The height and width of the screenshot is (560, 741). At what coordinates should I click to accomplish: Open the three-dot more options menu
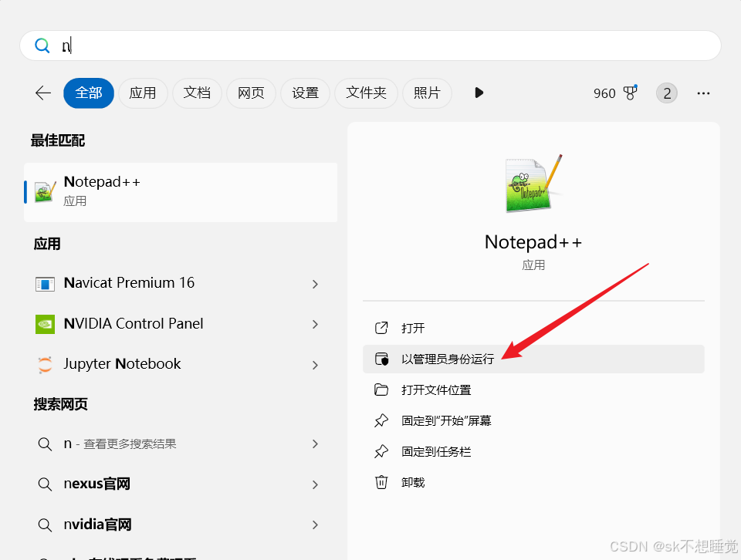pyautogui.click(x=703, y=93)
